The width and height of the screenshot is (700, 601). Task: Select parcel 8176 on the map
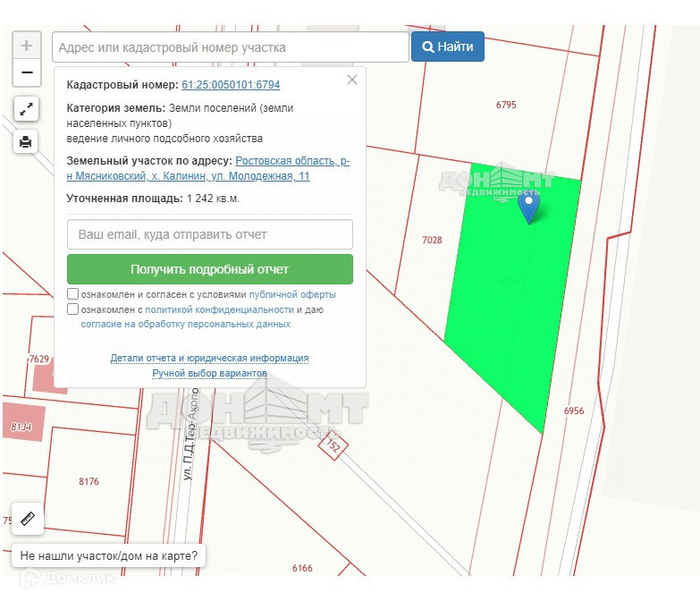point(89,481)
